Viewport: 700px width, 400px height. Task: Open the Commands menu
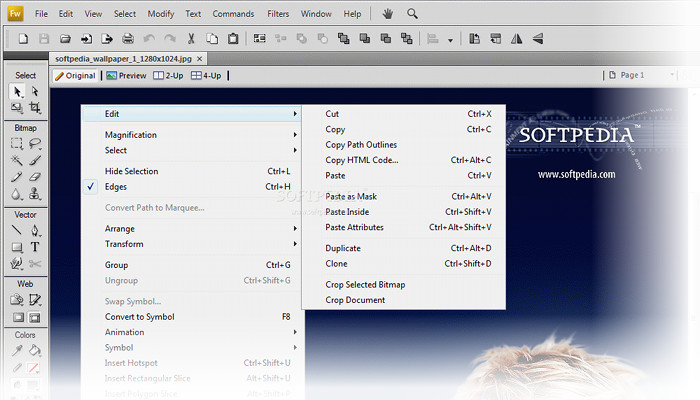pyautogui.click(x=233, y=14)
